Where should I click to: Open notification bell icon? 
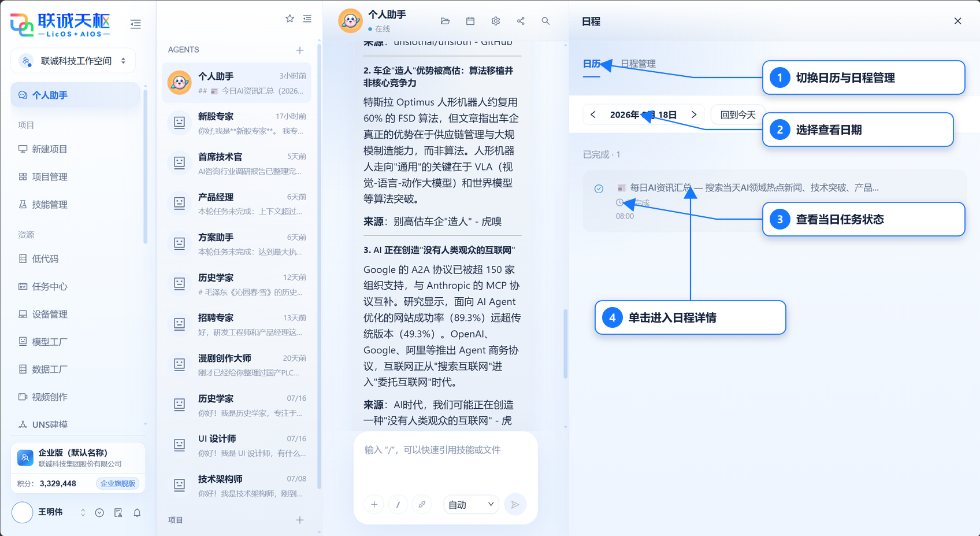point(137,513)
